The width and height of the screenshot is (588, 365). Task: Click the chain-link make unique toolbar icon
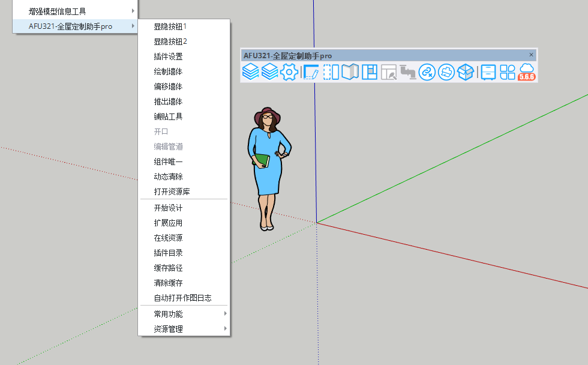coord(427,72)
